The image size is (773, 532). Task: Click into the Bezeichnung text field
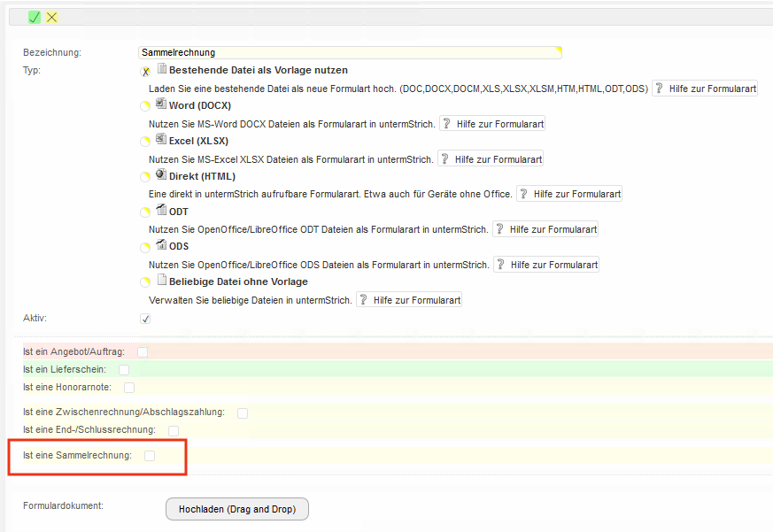click(350, 52)
